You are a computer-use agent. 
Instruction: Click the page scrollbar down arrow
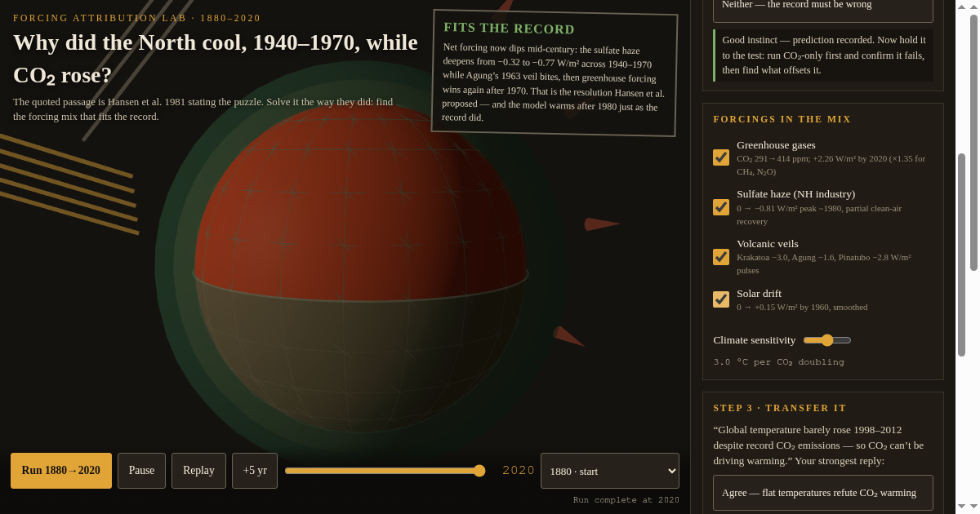pos(973,507)
